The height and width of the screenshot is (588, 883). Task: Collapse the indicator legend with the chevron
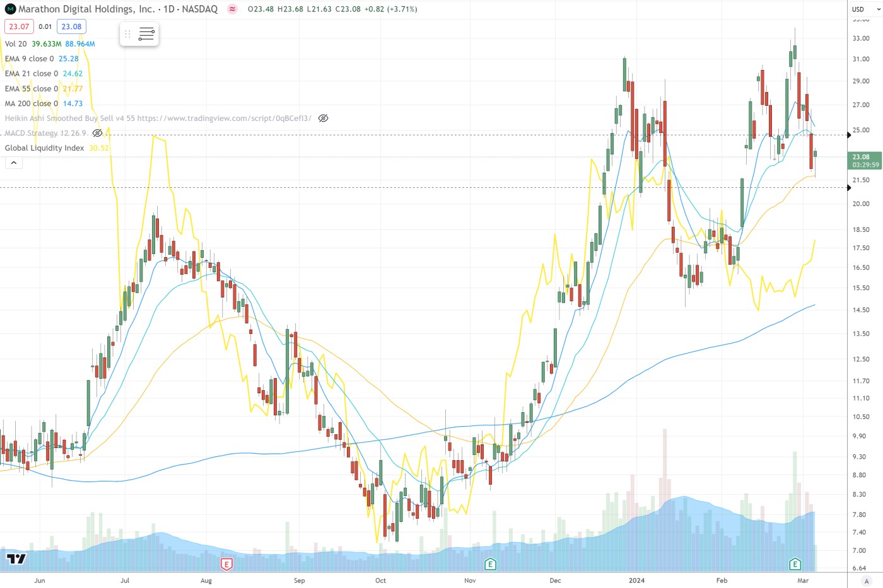click(x=13, y=163)
